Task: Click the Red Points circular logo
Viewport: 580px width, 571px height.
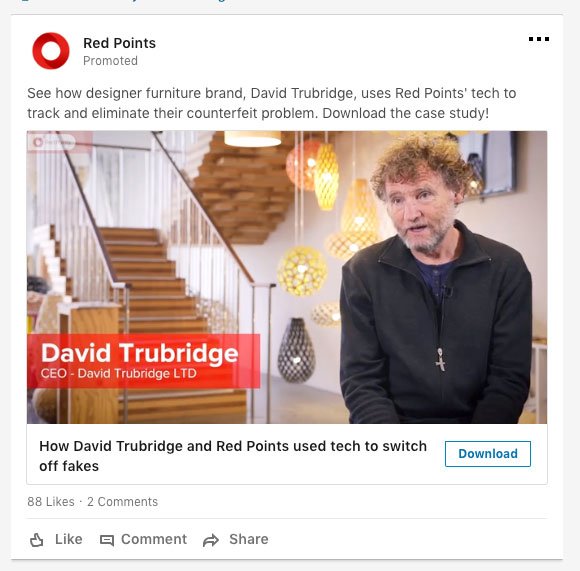Action: pyautogui.click(x=51, y=51)
